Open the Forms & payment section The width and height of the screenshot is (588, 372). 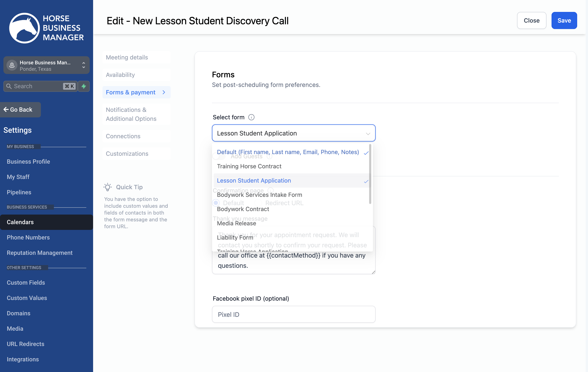(137, 92)
